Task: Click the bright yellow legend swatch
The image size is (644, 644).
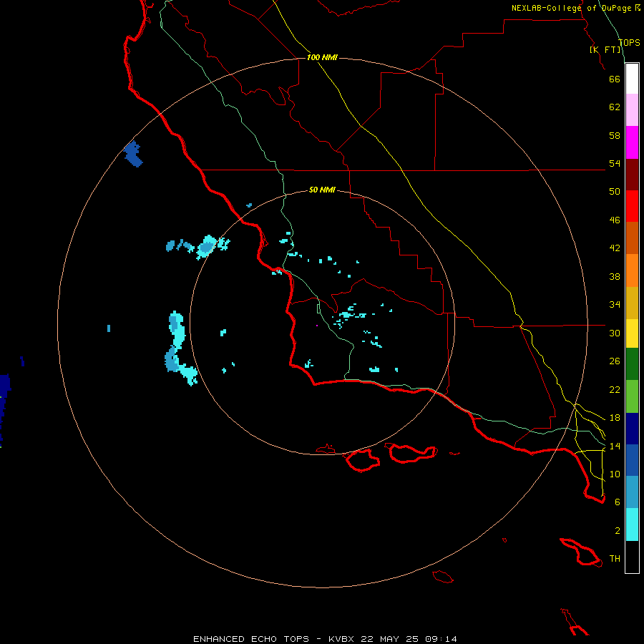Action: [632, 333]
